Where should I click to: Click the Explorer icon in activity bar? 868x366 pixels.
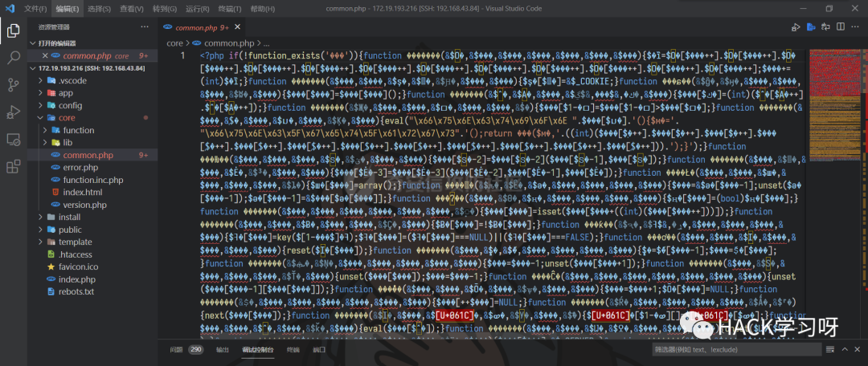pos(13,31)
